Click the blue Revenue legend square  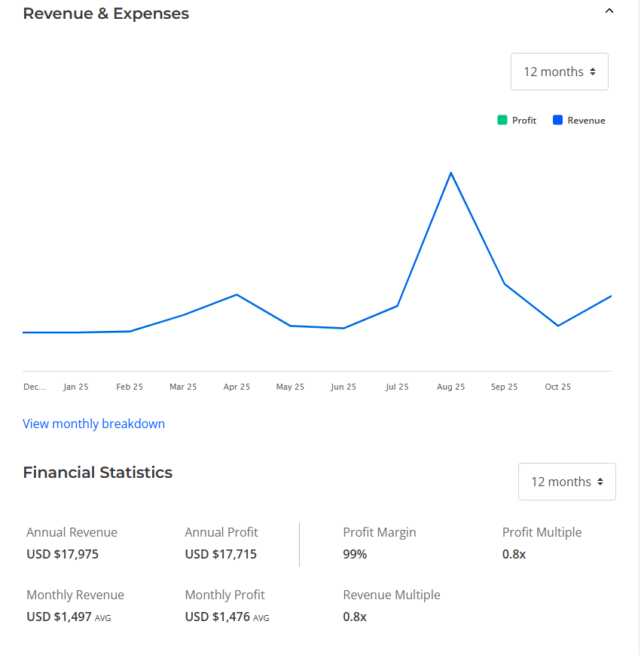coord(558,120)
